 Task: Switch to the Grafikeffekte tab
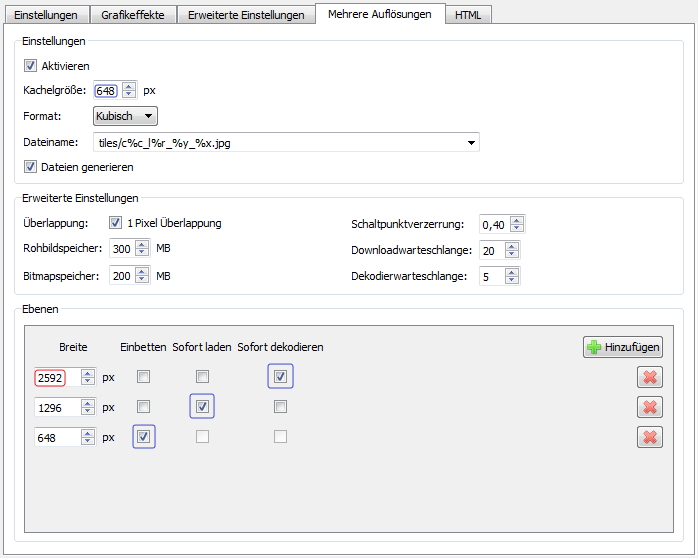click(133, 15)
